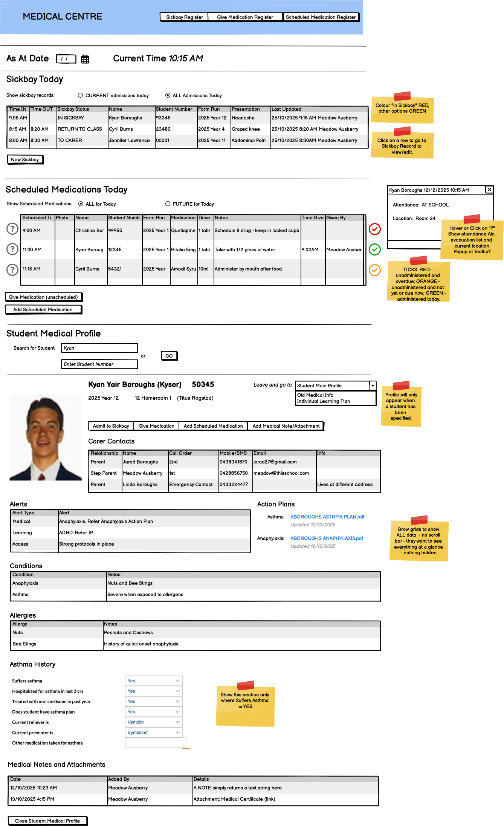Viewport: 504px width, 826px height.
Task: Switch to Scheduled Medication Register tab
Action: pos(321,17)
